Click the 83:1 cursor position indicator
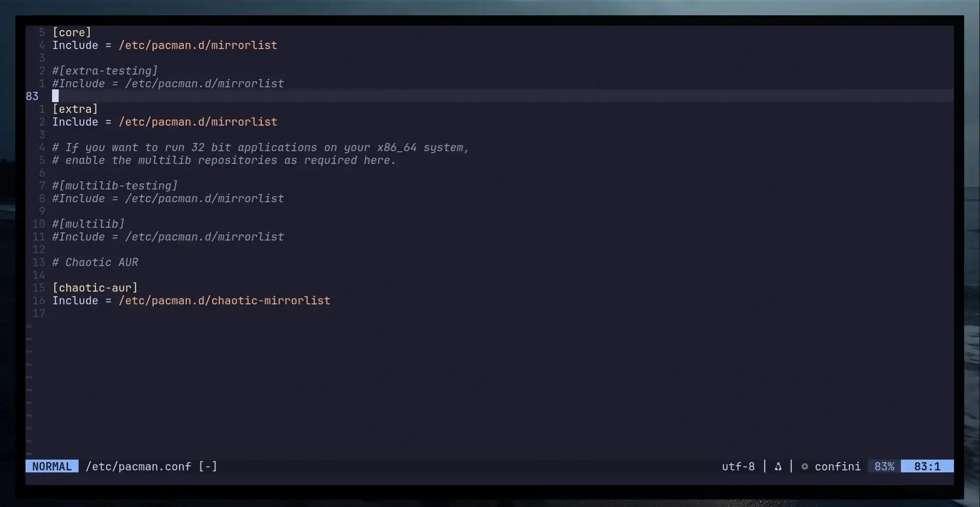Screen dimensions: 980x507 pos(927,466)
